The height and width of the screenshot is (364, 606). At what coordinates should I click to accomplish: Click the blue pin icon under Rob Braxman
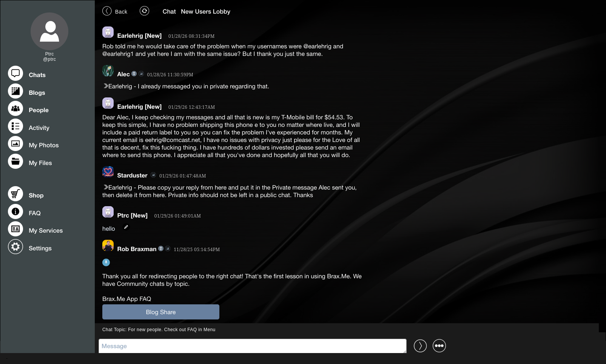click(x=106, y=262)
